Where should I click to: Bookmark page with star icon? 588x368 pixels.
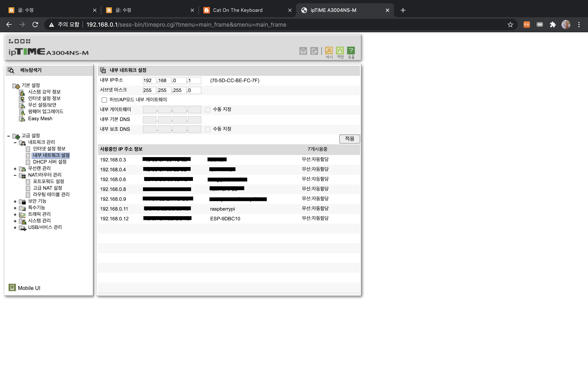510,25
